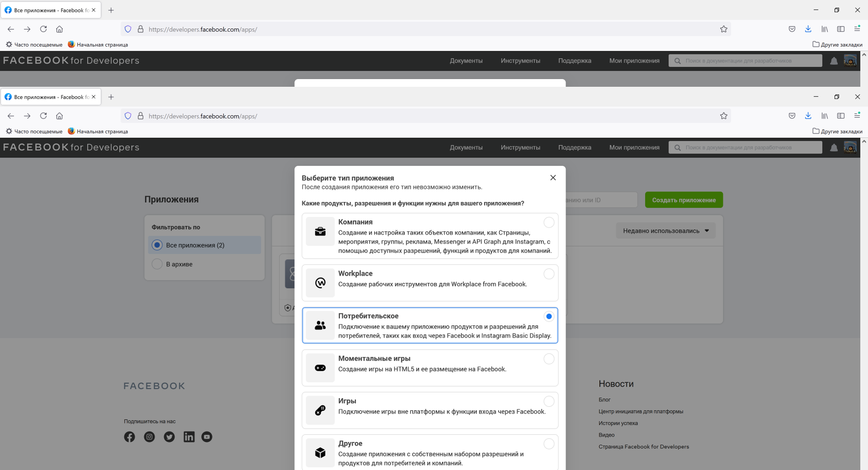Open the Instagram social icon in footer
This screenshot has height=470, width=868.
tap(149, 437)
